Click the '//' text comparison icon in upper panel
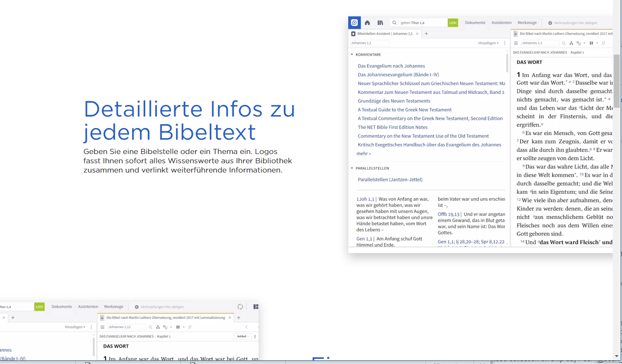622x364 pixels. point(604,43)
